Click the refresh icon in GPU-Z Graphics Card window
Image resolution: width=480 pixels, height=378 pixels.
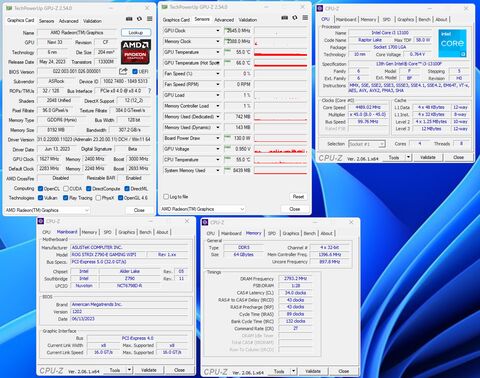[x=139, y=19]
